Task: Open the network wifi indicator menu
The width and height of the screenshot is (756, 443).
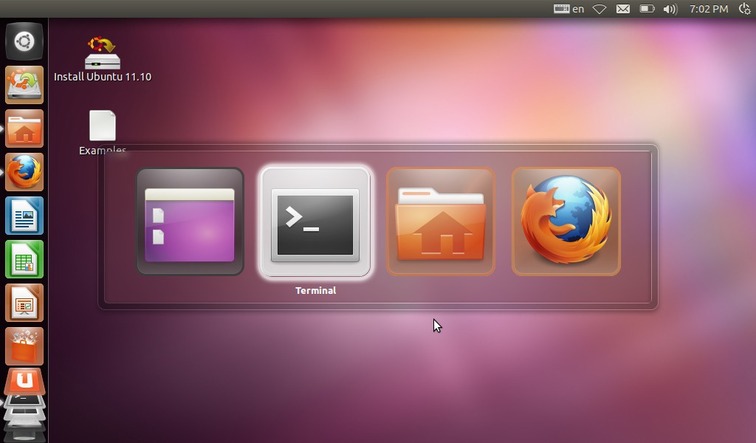Action: [x=599, y=9]
